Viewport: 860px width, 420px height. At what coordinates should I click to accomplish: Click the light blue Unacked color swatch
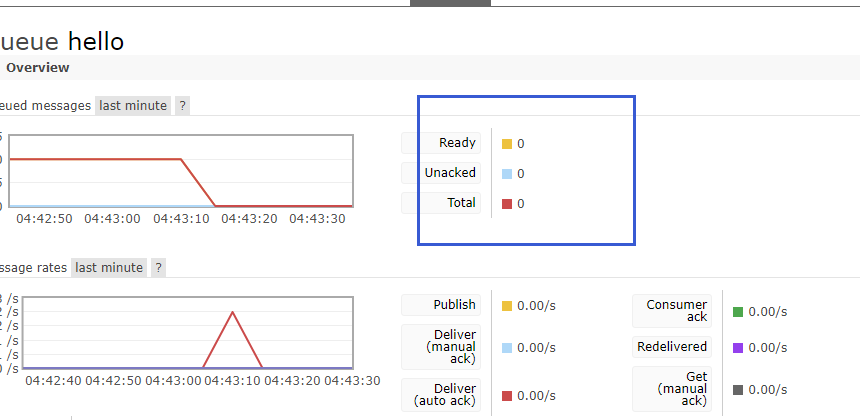click(507, 174)
